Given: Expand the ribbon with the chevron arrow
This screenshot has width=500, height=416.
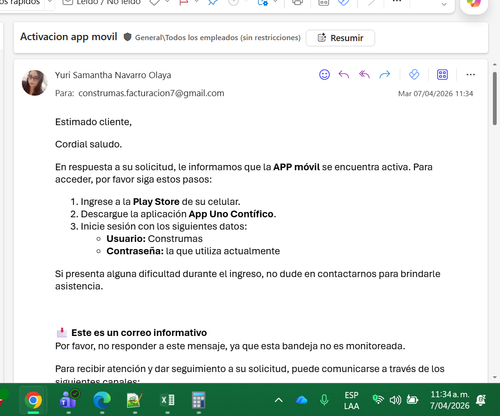Looking at the screenshot, I should pos(444,4).
